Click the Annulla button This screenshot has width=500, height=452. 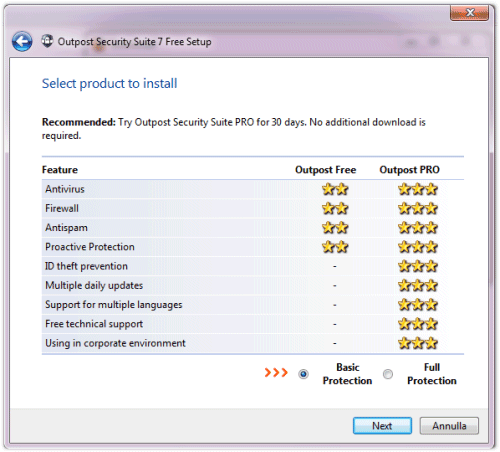coord(449,426)
